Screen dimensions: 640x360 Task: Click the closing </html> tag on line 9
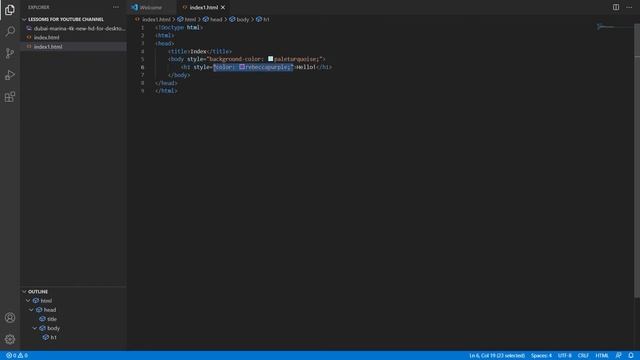coord(166,91)
